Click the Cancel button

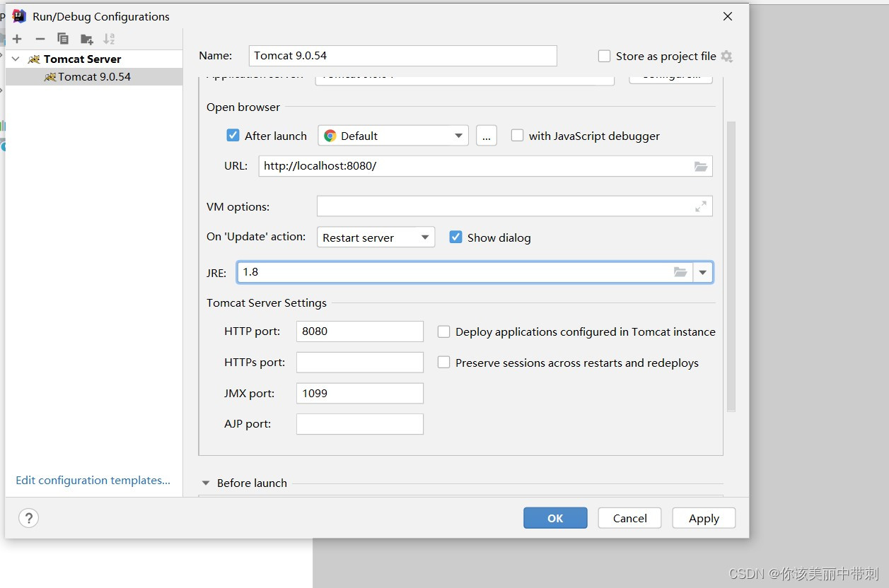tap(629, 518)
